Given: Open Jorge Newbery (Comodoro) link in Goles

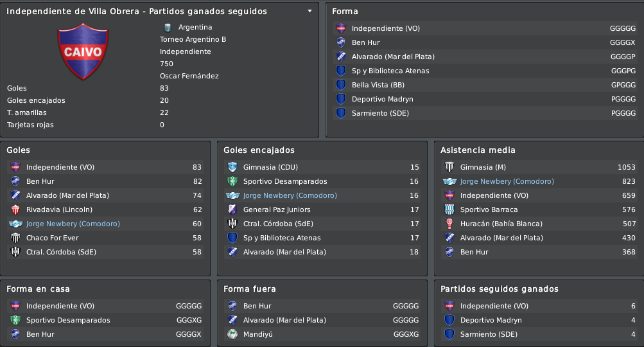Looking at the screenshot, I should coord(73,224).
